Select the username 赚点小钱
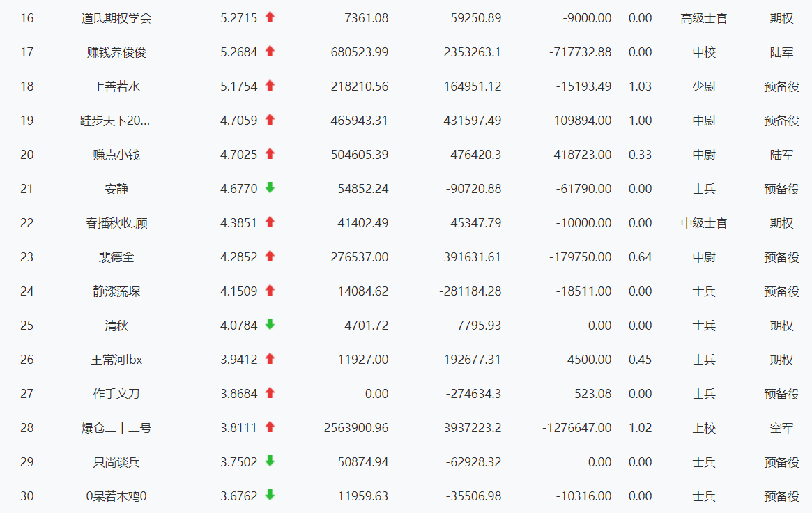The image size is (812, 513). click(x=116, y=155)
